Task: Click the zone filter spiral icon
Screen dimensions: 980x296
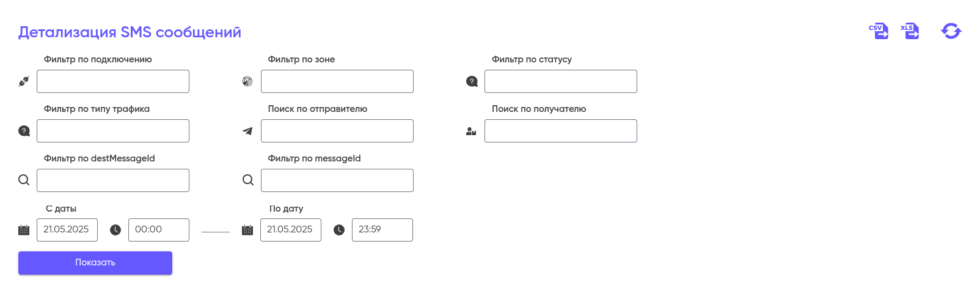Action: 247,81
